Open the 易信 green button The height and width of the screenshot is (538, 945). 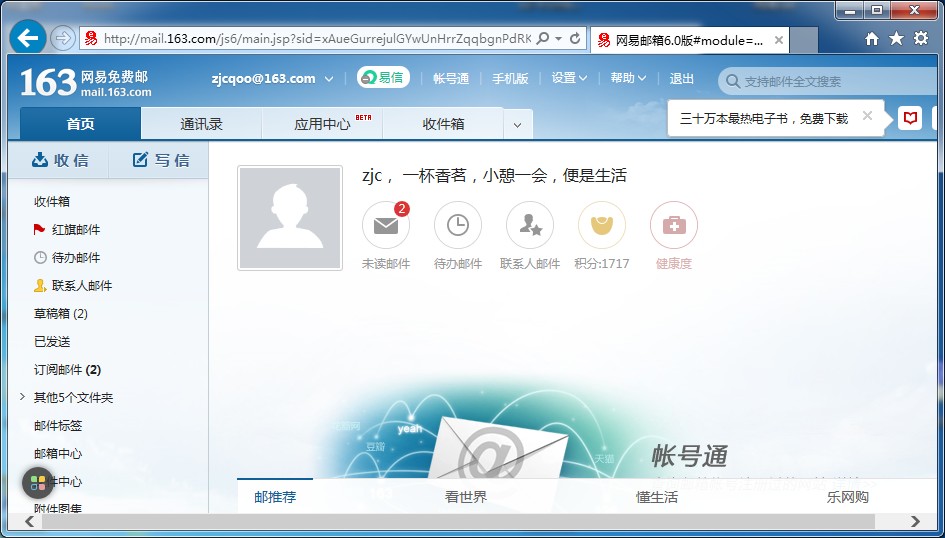click(383, 78)
